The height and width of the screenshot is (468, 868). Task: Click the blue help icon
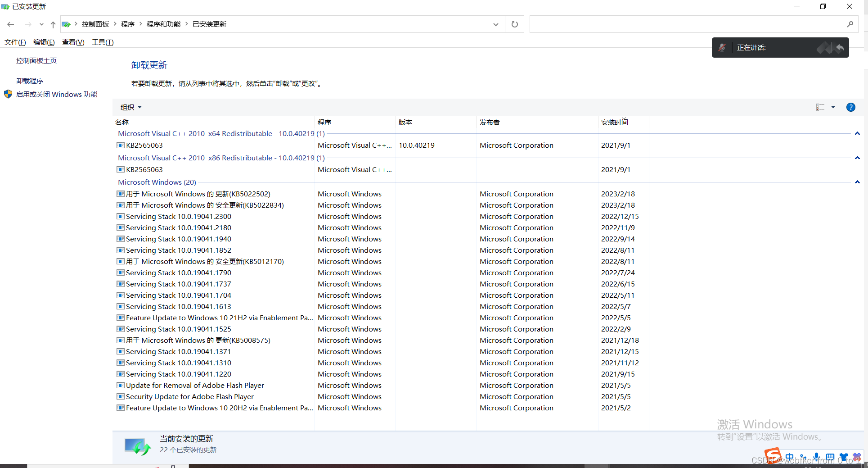click(x=850, y=107)
